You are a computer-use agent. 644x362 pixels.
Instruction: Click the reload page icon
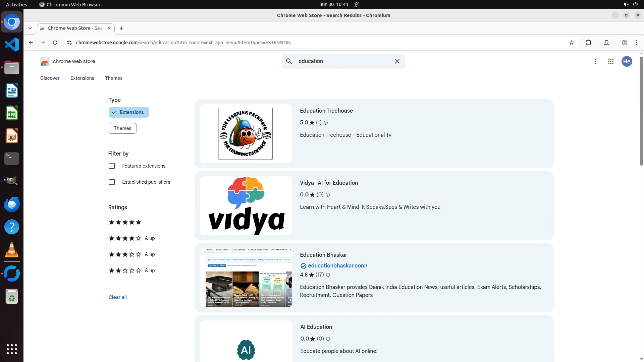(55, 43)
